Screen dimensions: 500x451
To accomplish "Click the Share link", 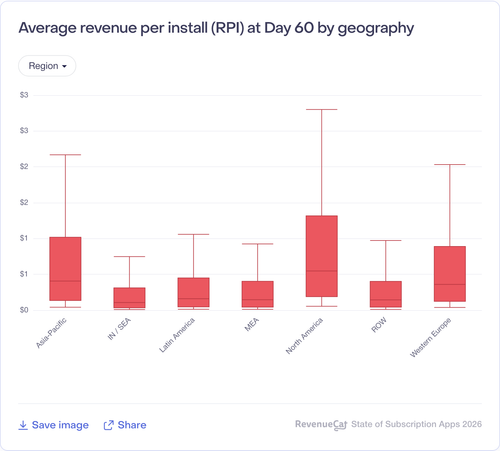I will pyautogui.click(x=132, y=425).
